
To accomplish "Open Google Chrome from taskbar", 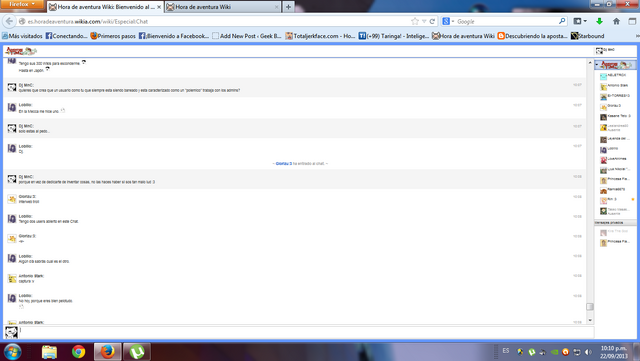I will (78, 352).
